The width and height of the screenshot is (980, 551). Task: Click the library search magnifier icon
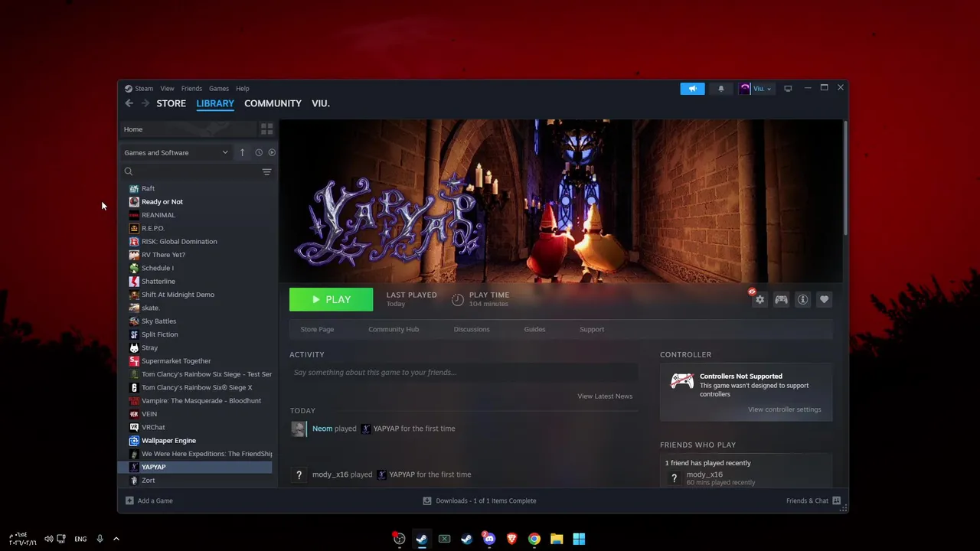(x=129, y=171)
